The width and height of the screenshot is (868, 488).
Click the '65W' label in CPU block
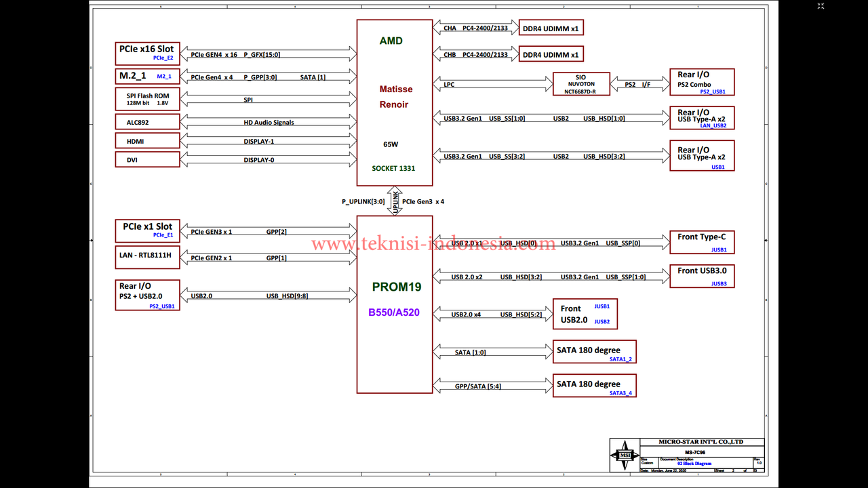[391, 144]
